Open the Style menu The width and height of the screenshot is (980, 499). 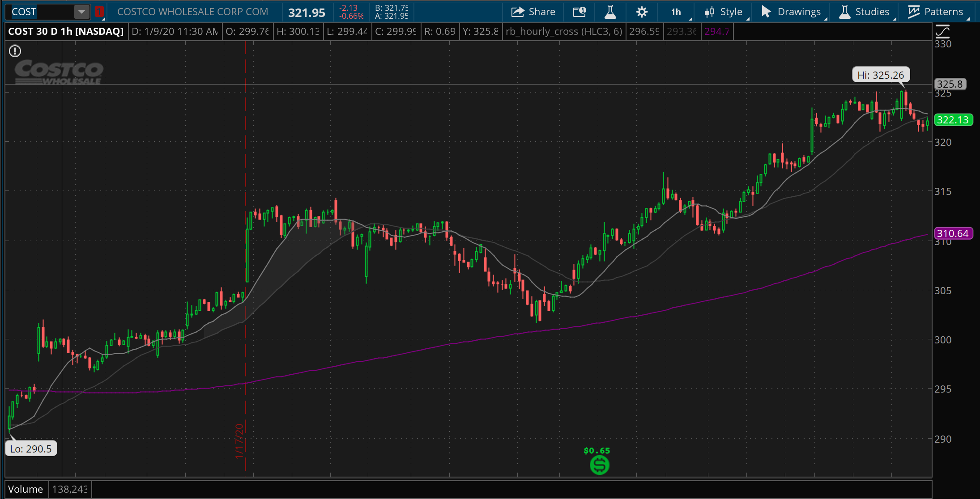[x=723, y=12]
